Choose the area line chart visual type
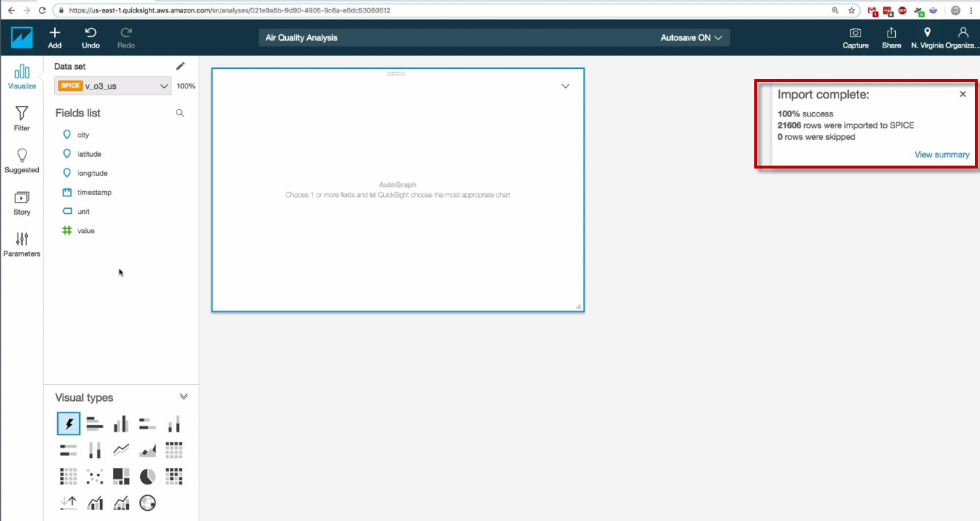 [147, 450]
